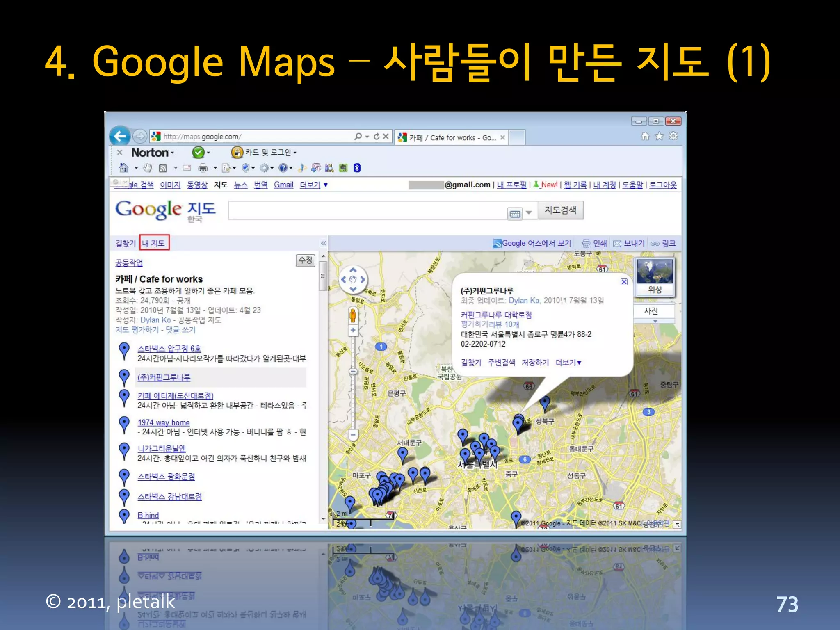Click the command bar Home house icon
This screenshot has width=840, height=630.
click(x=123, y=168)
